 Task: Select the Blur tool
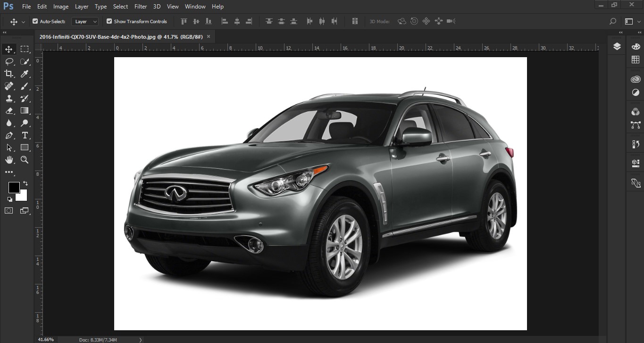[9, 123]
